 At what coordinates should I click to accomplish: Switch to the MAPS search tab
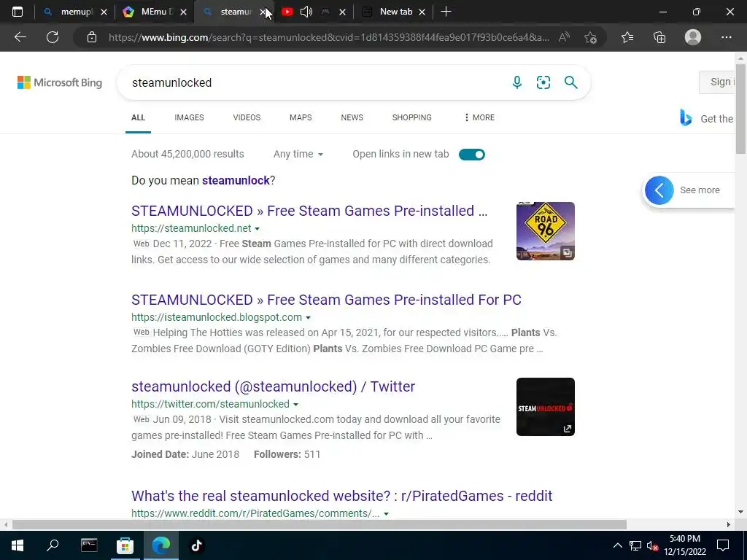[x=301, y=117]
